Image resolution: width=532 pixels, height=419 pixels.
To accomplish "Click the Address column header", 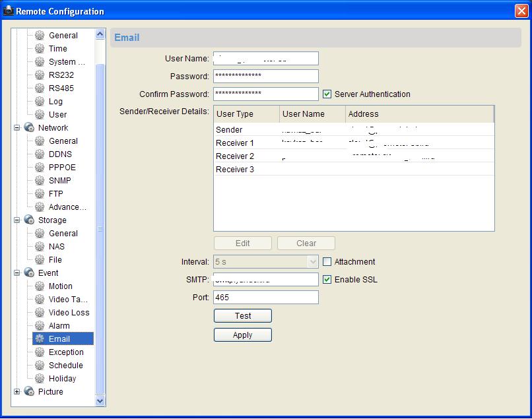I will click(x=420, y=114).
